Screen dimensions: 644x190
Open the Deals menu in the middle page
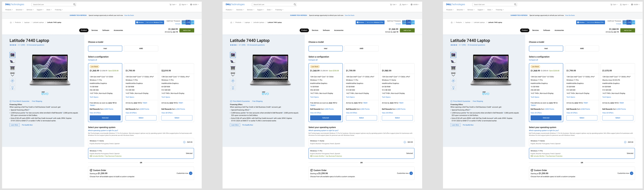pyautogui.click(x=269, y=10)
